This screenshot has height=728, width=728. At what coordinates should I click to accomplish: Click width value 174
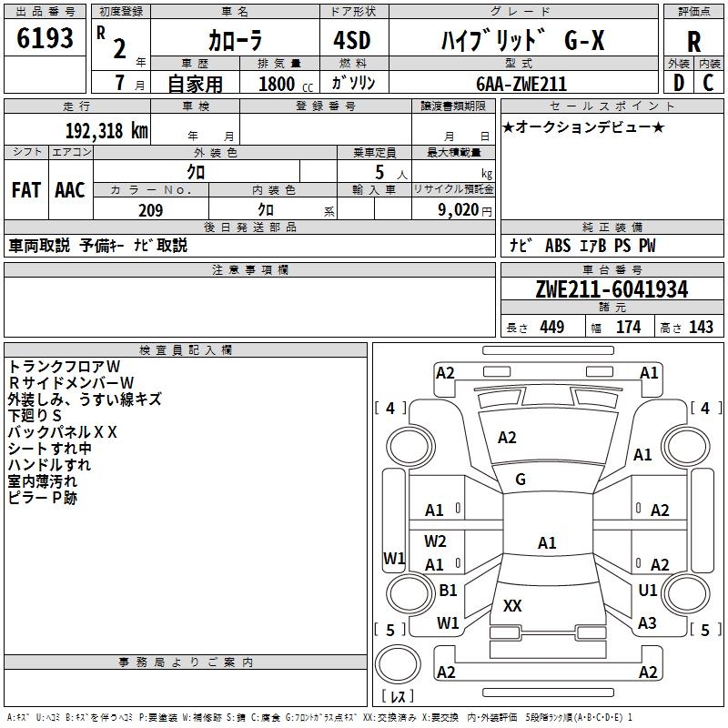click(628, 327)
